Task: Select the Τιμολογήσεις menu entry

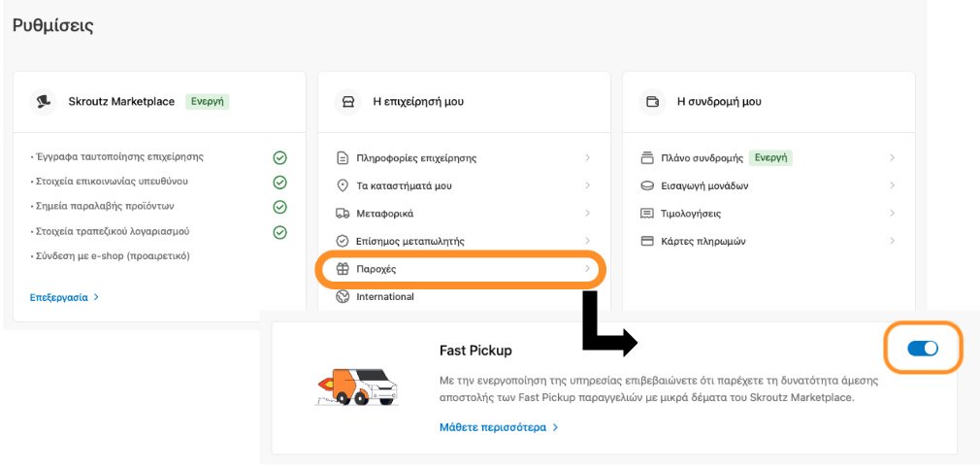Action: click(x=768, y=214)
